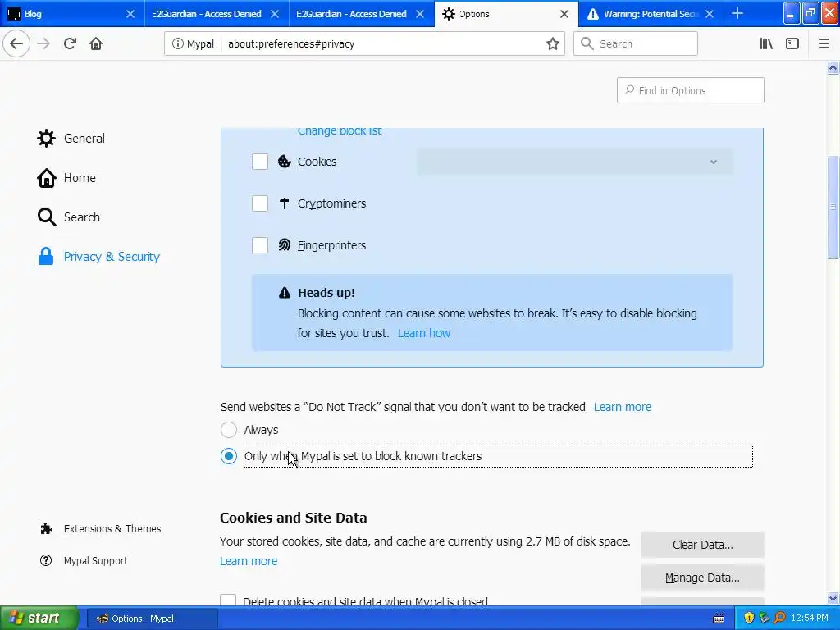This screenshot has width=840, height=630.
Task: Open the General settings category
Action: [71, 138]
